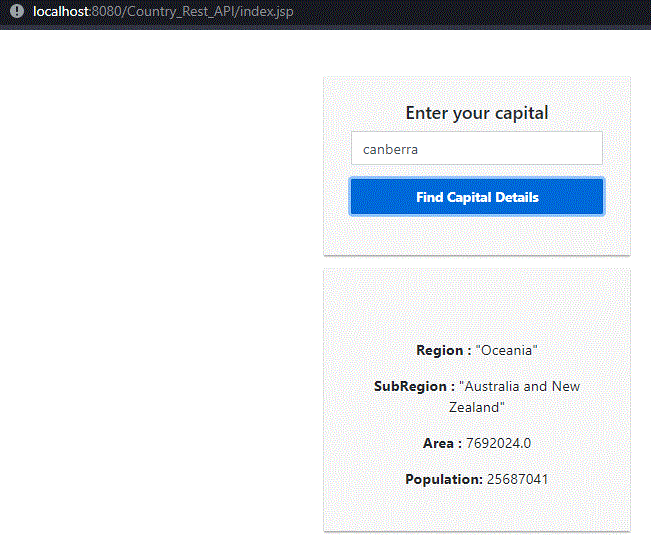
Task: Click blank space above Region in results card
Action: (x=476, y=305)
